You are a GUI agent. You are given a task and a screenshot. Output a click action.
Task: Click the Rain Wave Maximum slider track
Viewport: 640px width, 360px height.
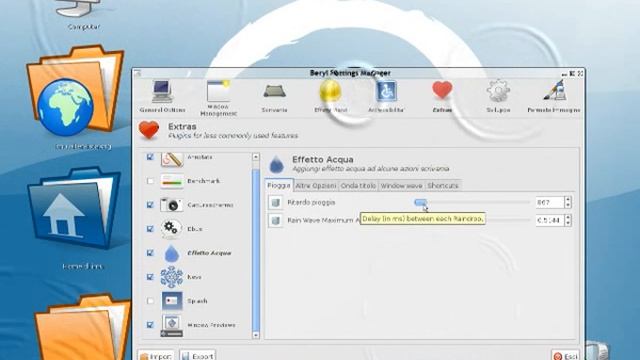pyautogui.click(x=508, y=220)
